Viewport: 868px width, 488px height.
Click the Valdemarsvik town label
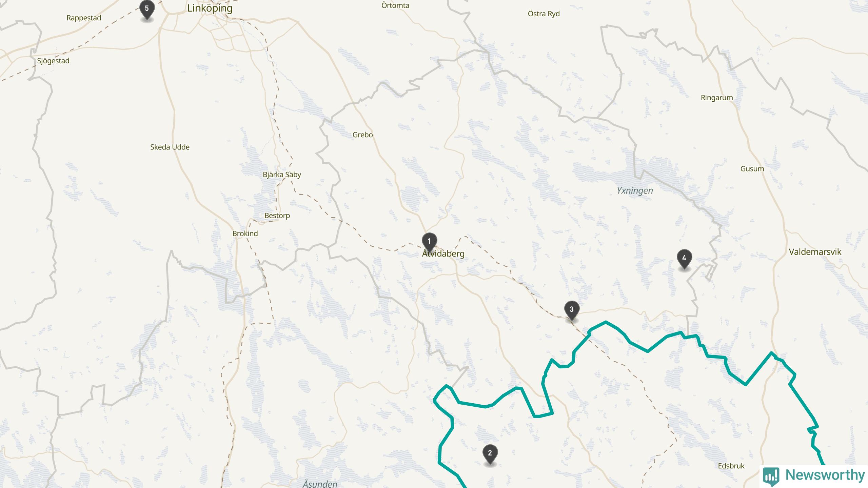815,252
